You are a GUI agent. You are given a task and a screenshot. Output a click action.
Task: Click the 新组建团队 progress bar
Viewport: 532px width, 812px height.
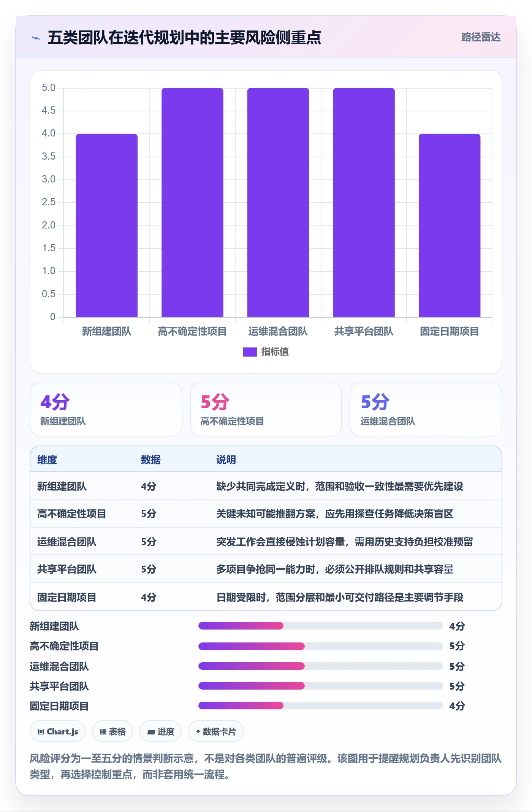(321, 626)
